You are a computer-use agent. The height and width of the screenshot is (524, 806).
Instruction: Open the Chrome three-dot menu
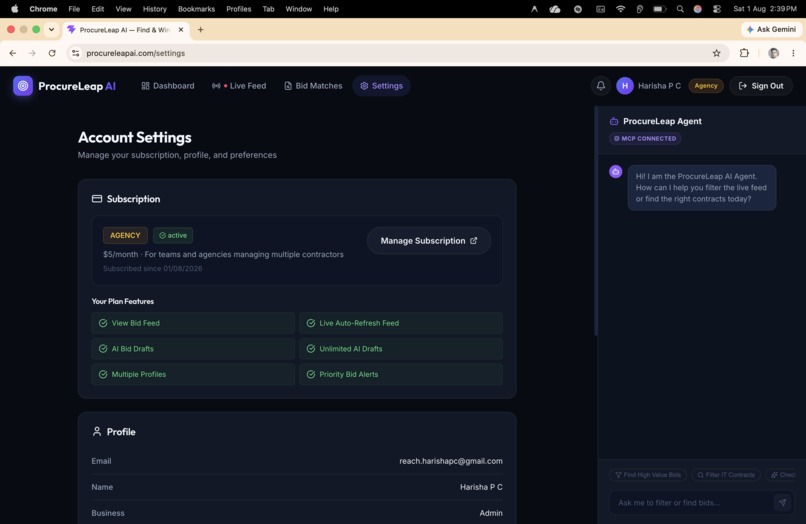point(793,53)
